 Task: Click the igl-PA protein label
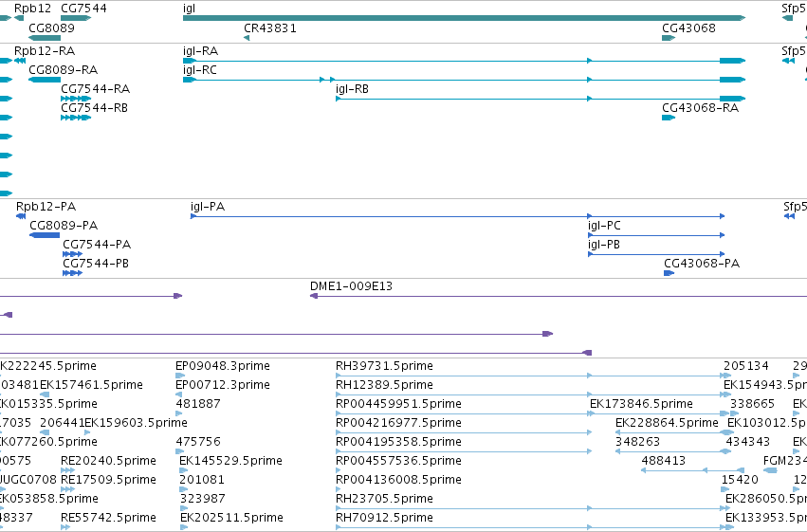point(208,207)
